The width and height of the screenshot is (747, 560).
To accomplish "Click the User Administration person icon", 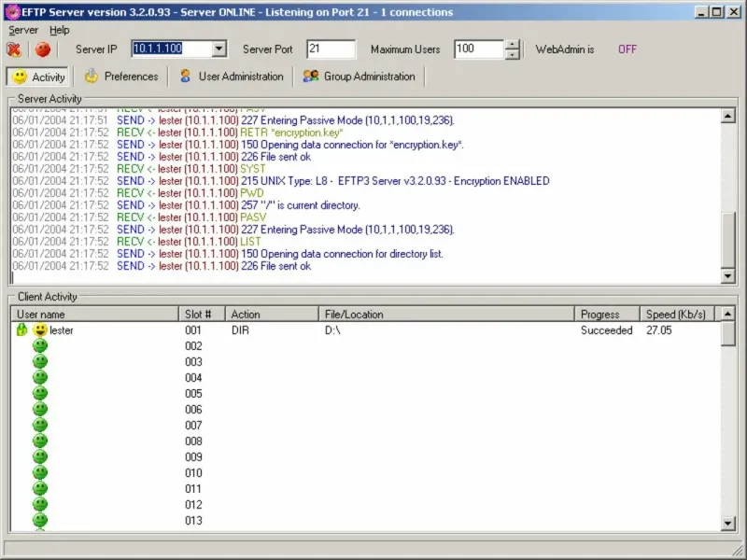I will (185, 77).
